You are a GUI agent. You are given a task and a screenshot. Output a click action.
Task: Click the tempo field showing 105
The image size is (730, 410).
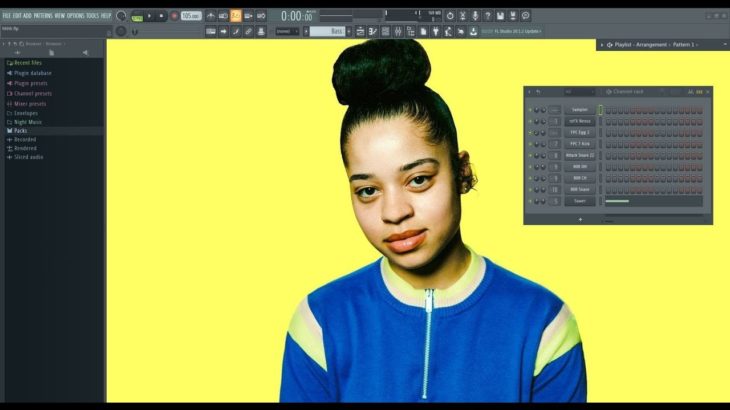coord(191,16)
